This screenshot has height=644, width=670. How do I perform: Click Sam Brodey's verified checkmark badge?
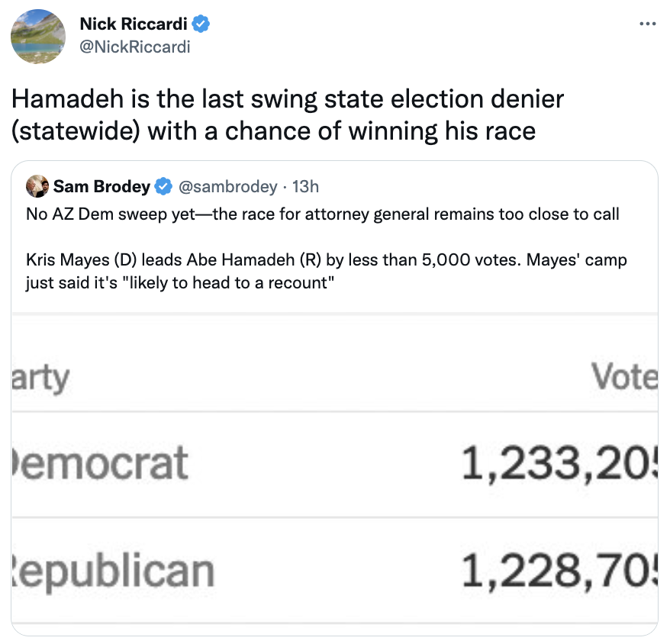[x=163, y=187]
